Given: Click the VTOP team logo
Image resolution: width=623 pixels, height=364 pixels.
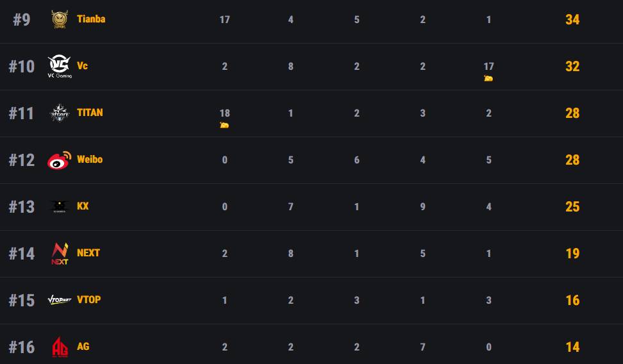Looking at the screenshot, I should pyautogui.click(x=60, y=300).
